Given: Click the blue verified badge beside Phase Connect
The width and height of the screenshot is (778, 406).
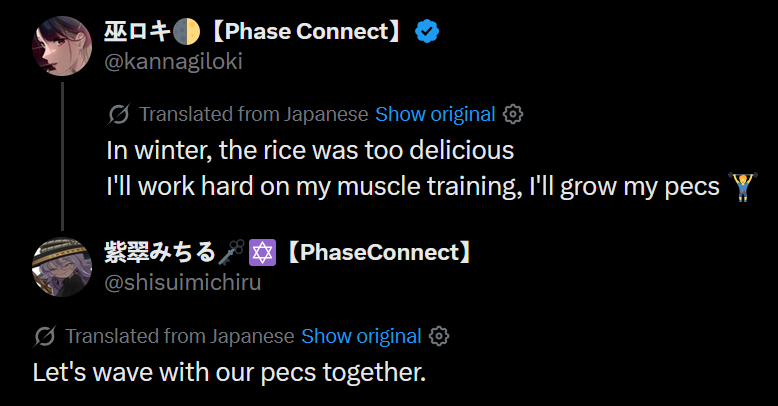Looking at the screenshot, I should (x=428, y=32).
